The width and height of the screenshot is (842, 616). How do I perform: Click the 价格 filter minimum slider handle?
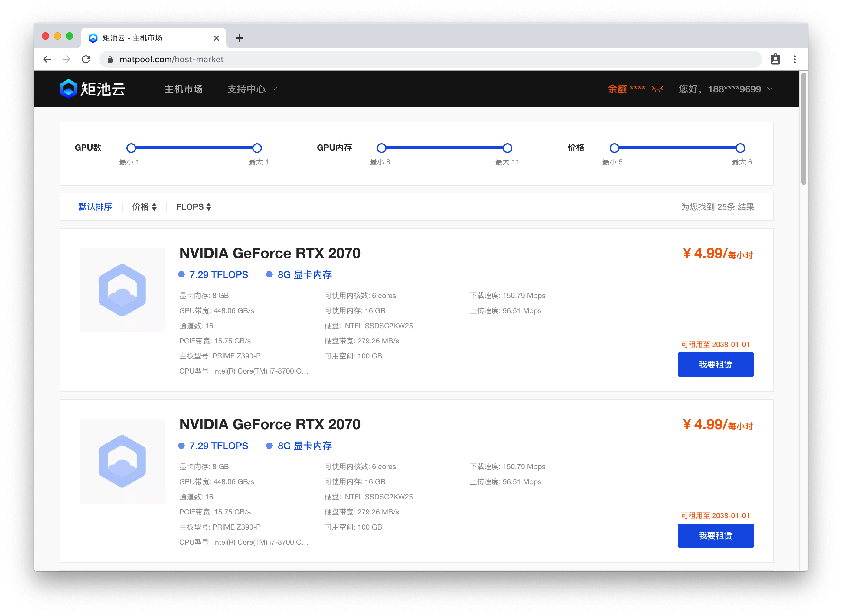click(614, 148)
